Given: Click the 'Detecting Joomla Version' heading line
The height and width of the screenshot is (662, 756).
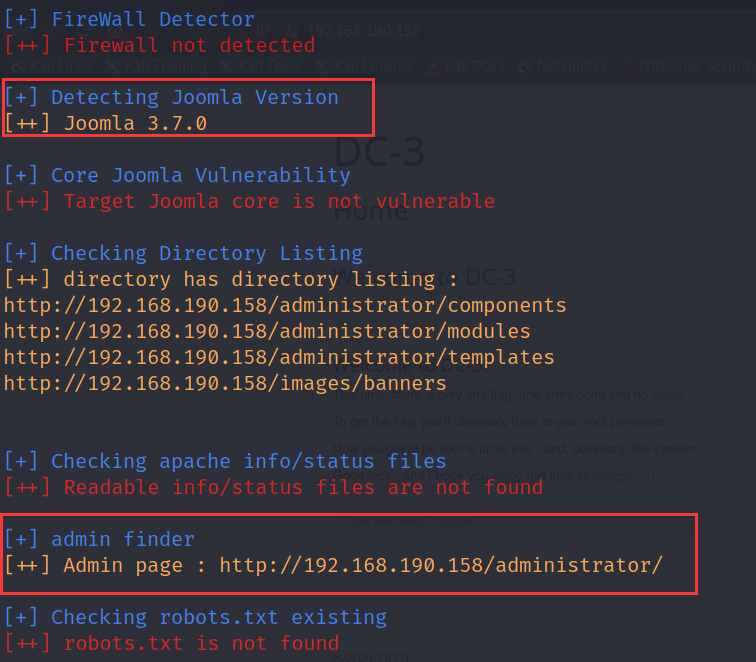Looking at the screenshot, I should pos(171,97).
